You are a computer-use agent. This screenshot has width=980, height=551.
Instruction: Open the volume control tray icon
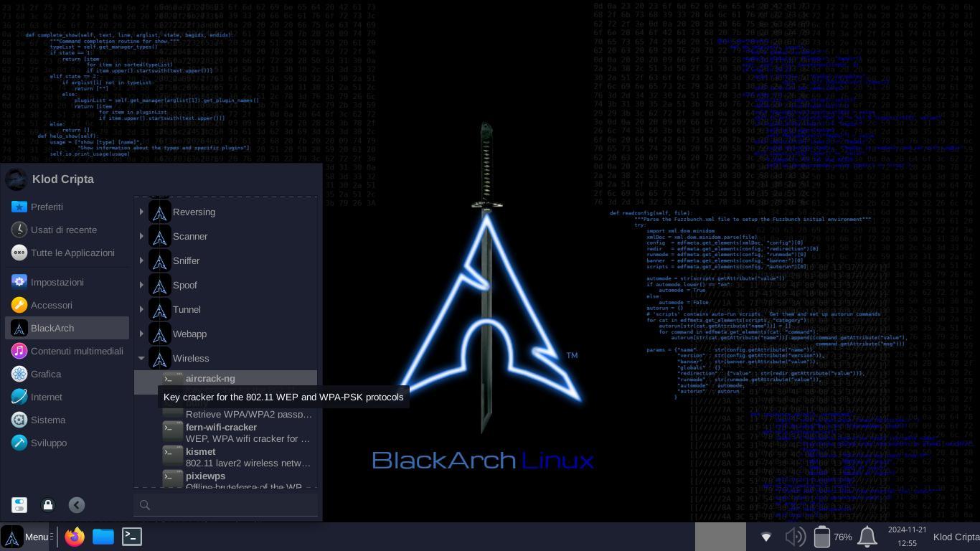[x=795, y=537]
